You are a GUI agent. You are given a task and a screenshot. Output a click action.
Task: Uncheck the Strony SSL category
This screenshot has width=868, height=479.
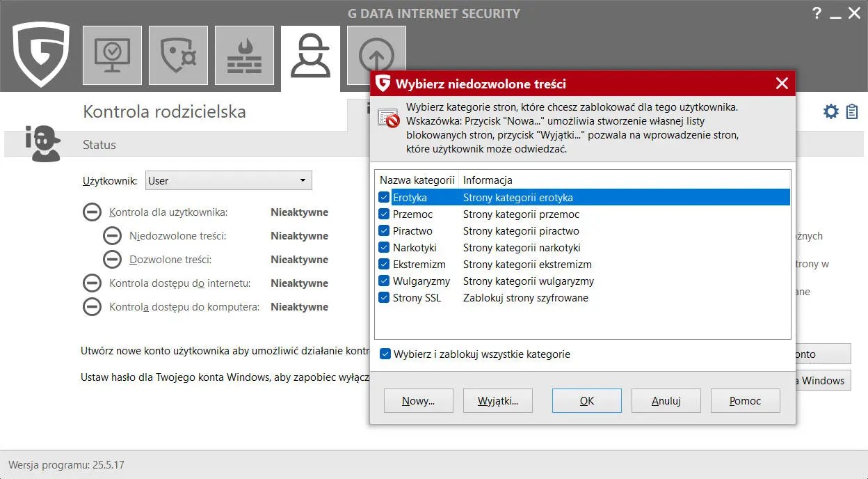click(x=384, y=297)
